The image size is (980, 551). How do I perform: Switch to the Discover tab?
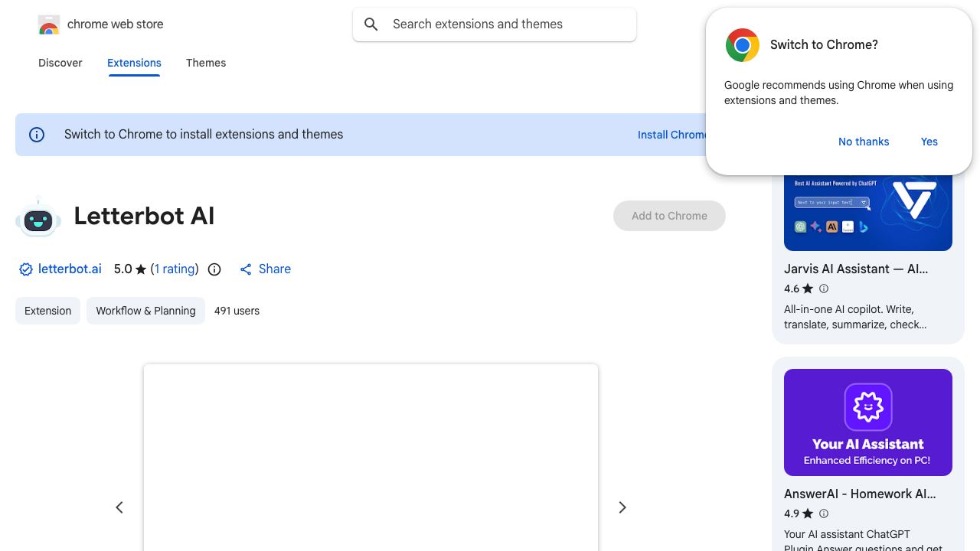pyautogui.click(x=60, y=63)
